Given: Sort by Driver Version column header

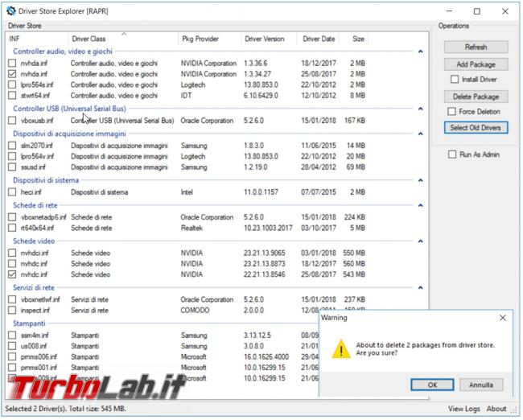Looking at the screenshot, I should pos(269,39).
